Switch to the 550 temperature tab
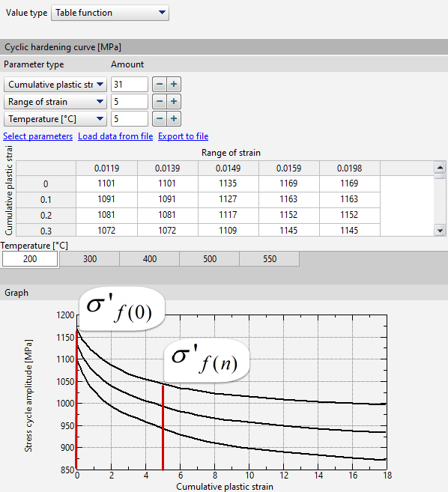Image resolution: width=448 pixels, height=492 pixels. coord(270,259)
